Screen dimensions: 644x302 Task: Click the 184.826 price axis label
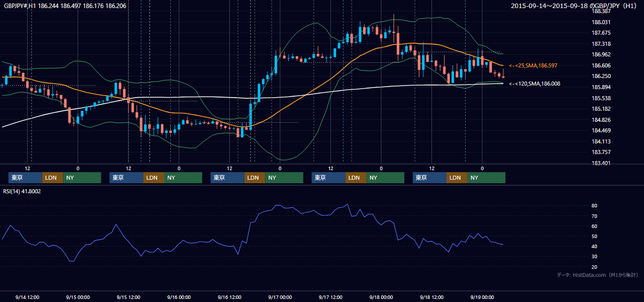click(x=602, y=120)
